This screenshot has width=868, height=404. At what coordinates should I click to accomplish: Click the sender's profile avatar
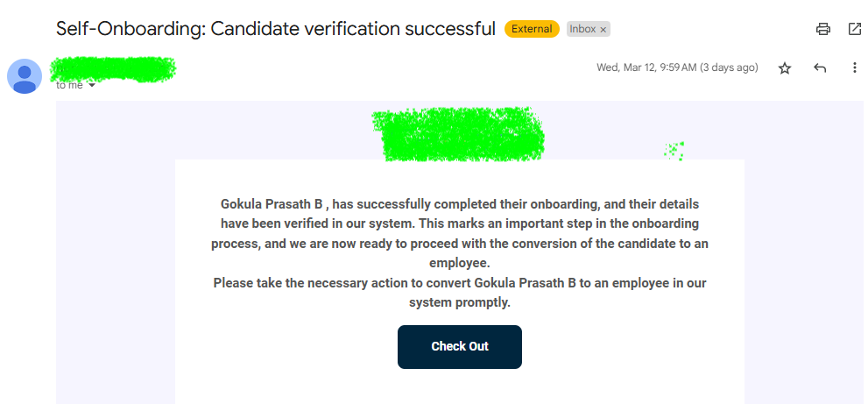click(x=25, y=76)
